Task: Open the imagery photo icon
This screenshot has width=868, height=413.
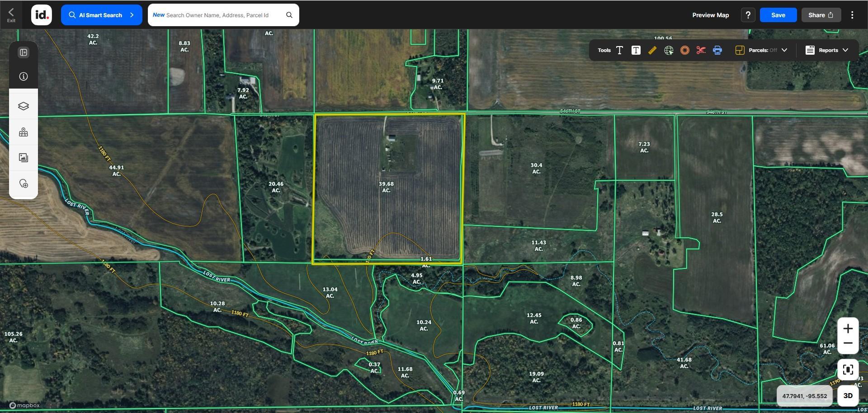Action: 24,158
